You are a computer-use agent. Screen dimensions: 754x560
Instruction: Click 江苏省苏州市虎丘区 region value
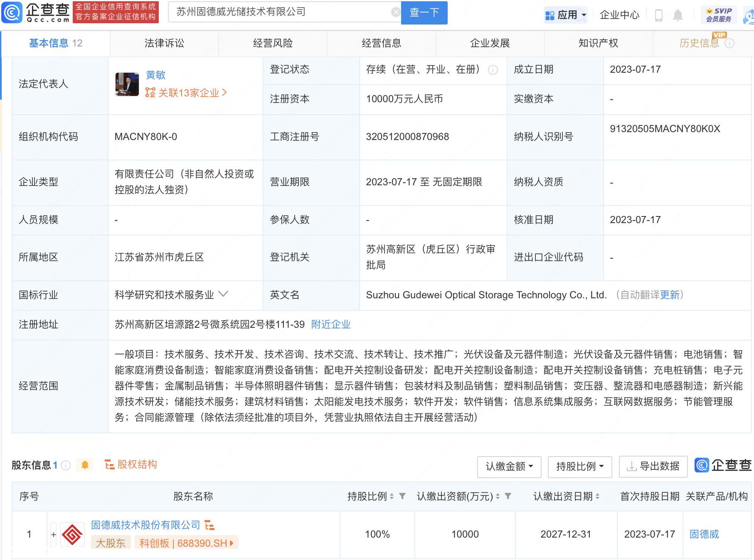click(x=159, y=258)
